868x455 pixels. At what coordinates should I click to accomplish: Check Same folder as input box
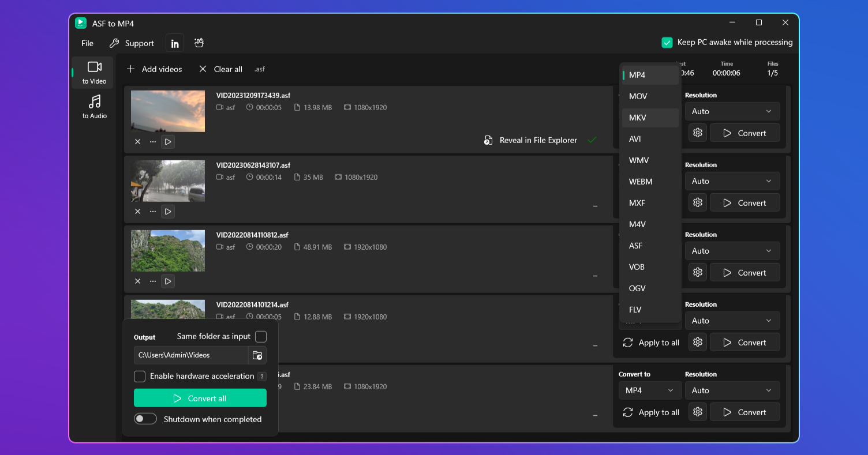point(261,337)
